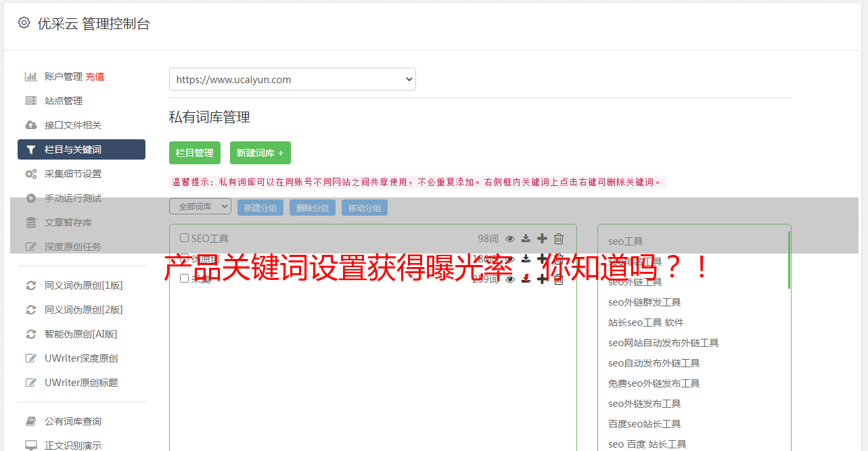868x451 pixels.
Task: Click the plus icon in the 259词 row
Action: [542, 279]
